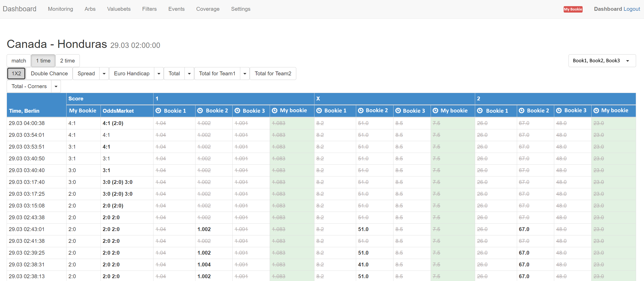Open the Arbs menu
This screenshot has width=644, height=281.
coord(90,9)
